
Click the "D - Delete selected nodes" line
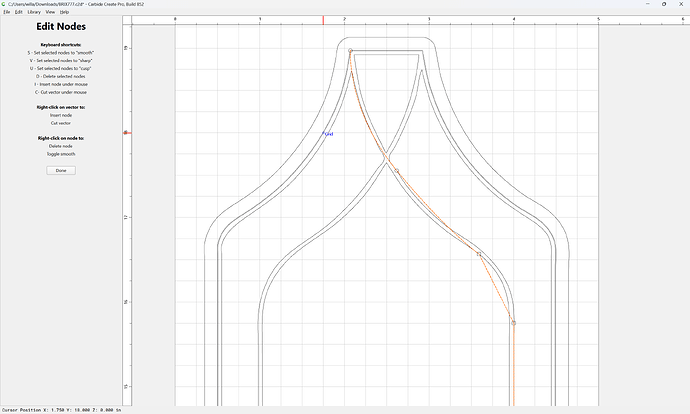pyautogui.click(x=61, y=77)
